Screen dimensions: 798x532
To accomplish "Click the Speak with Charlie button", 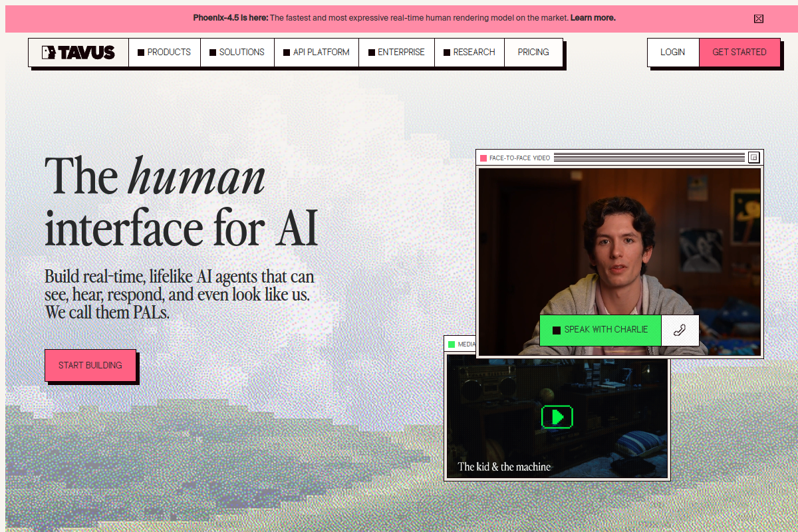I will click(600, 330).
